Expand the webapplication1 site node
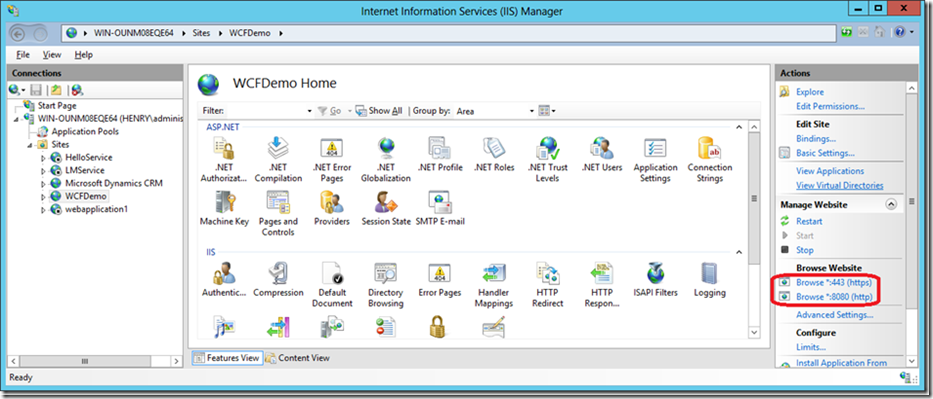933x399 pixels. tap(43, 210)
